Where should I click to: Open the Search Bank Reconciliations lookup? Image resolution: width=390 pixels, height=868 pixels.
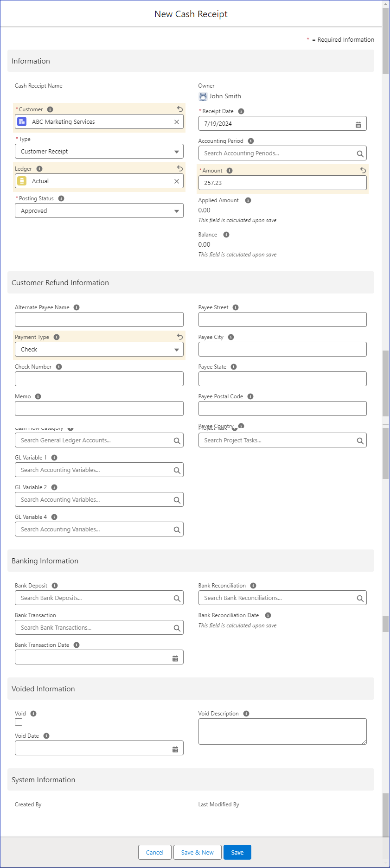[282, 598]
